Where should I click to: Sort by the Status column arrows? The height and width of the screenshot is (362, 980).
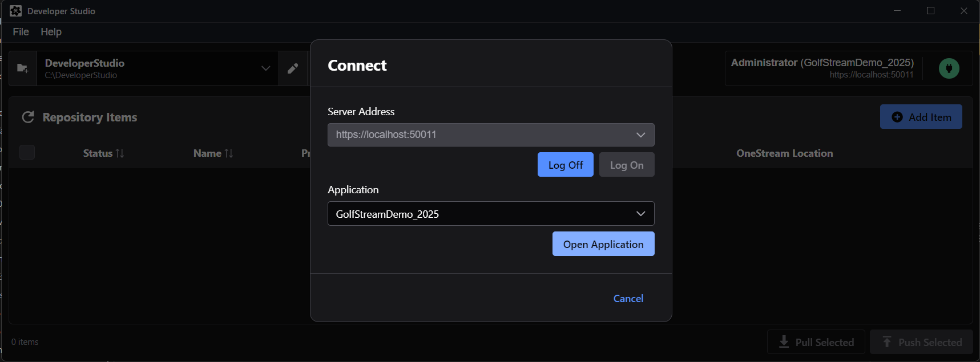click(x=120, y=153)
